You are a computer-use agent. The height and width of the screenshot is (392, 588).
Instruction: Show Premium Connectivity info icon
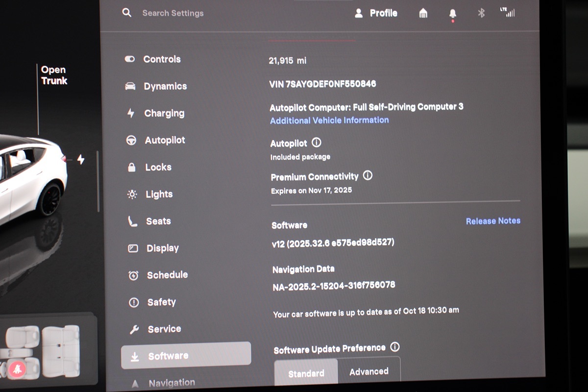[x=367, y=175]
